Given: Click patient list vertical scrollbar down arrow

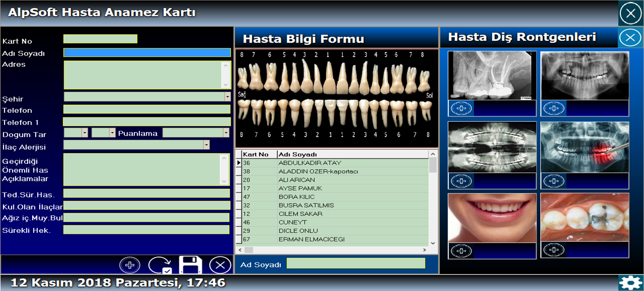Looking at the screenshot, I should click(x=432, y=243).
